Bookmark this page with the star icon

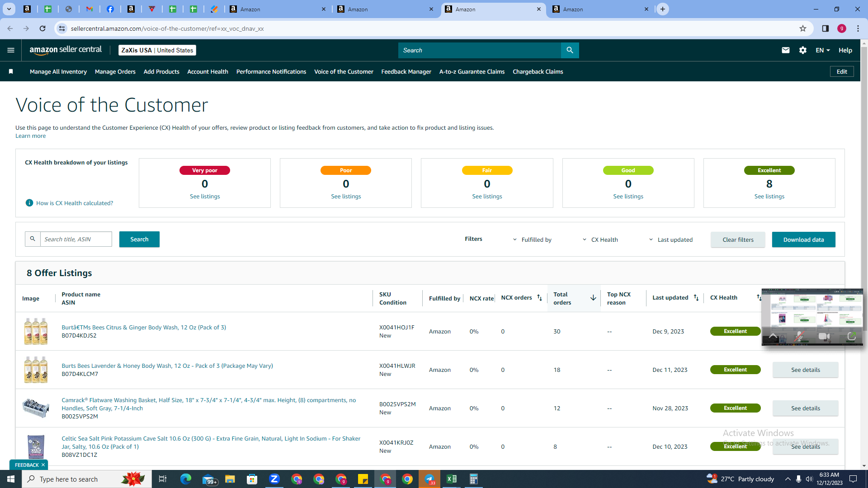[802, 28]
